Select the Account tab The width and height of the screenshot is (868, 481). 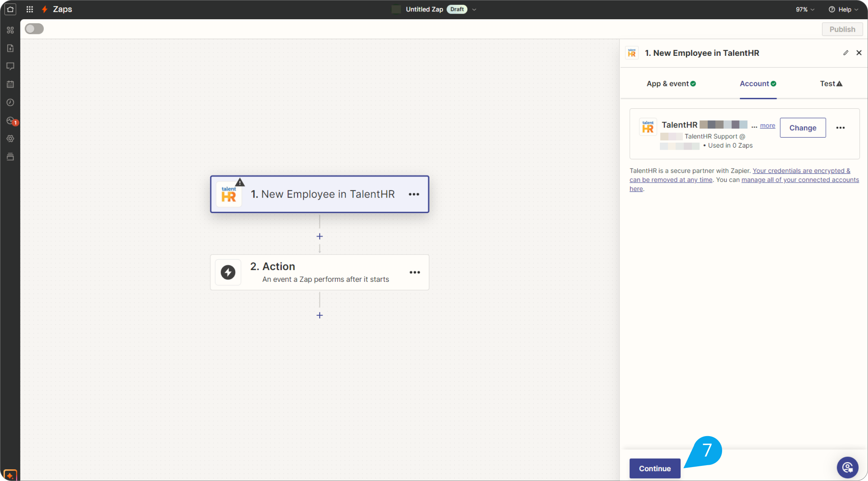coord(758,84)
